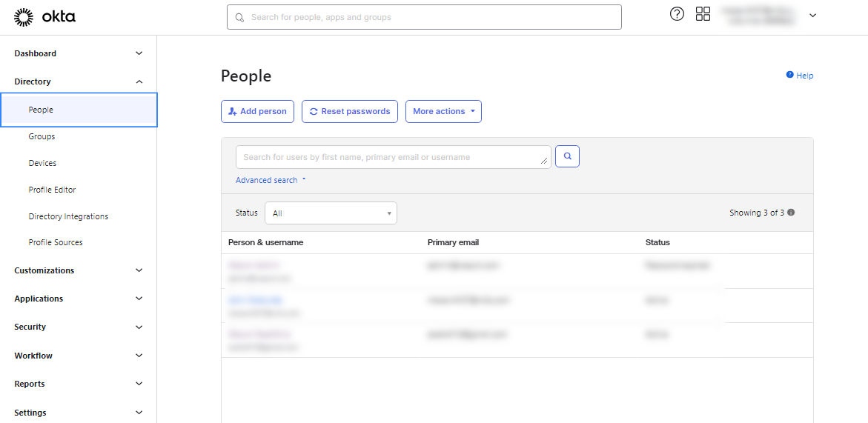This screenshot has height=423, width=868.
Task: Focus the top global search field
Action: [x=424, y=17]
